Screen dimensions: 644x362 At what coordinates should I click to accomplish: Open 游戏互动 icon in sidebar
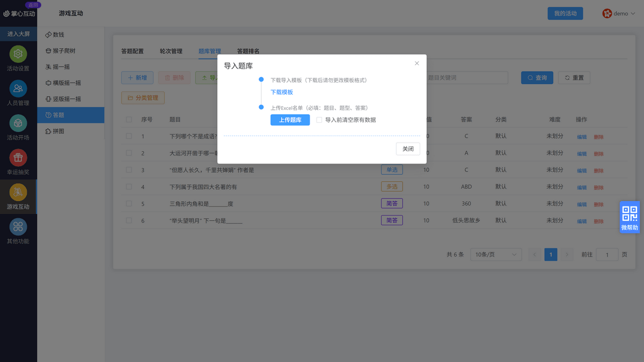(x=18, y=192)
